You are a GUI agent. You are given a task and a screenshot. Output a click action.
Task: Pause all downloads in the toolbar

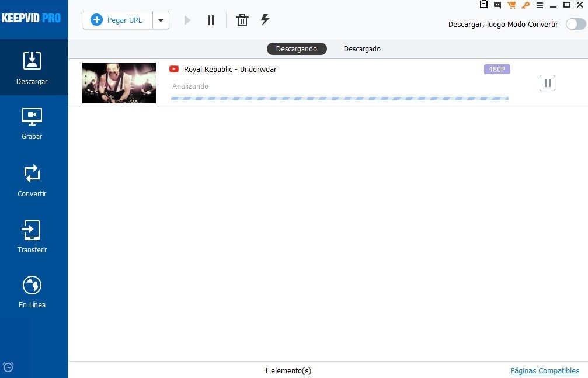click(211, 20)
